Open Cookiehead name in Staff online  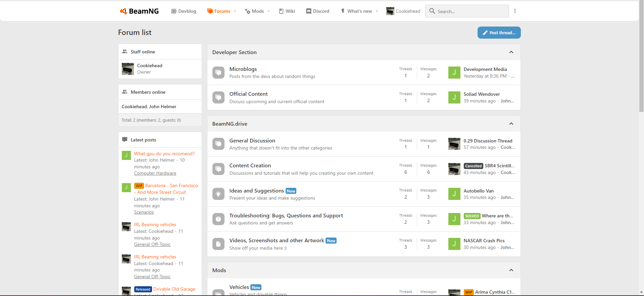pos(150,66)
